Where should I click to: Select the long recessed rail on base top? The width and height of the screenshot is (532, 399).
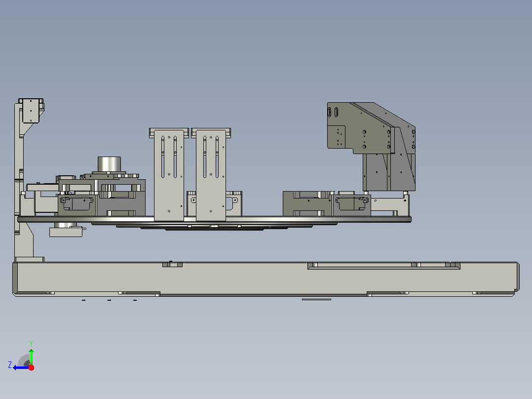pyautogui.click(x=384, y=266)
